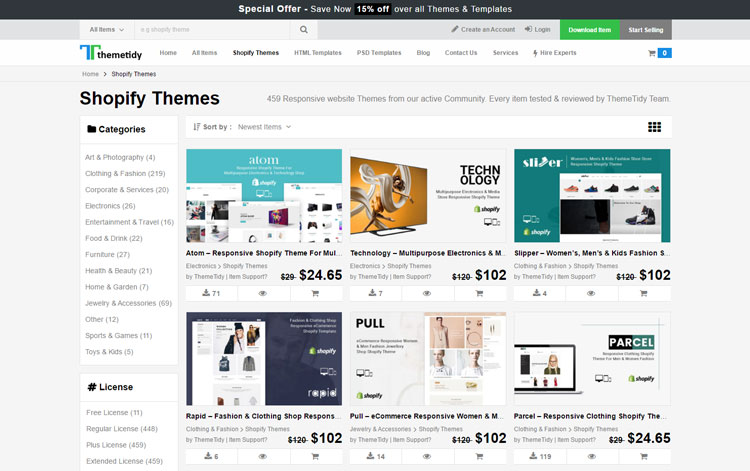Viewport: 750px width, 471px height.
Task: Filter by Home & Garden category
Action: click(117, 287)
